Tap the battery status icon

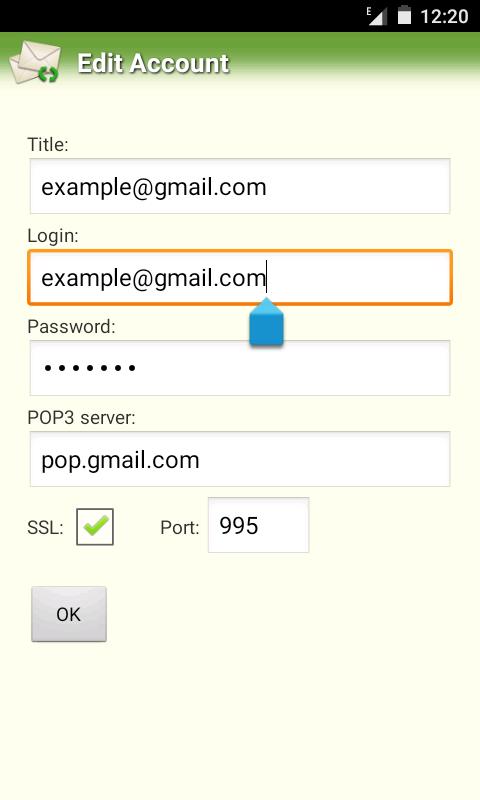click(x=405, y=15)
